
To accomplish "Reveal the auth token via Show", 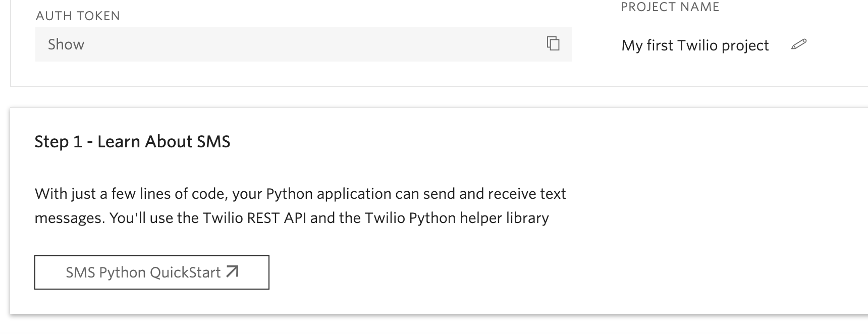I will tap(66, 44).
